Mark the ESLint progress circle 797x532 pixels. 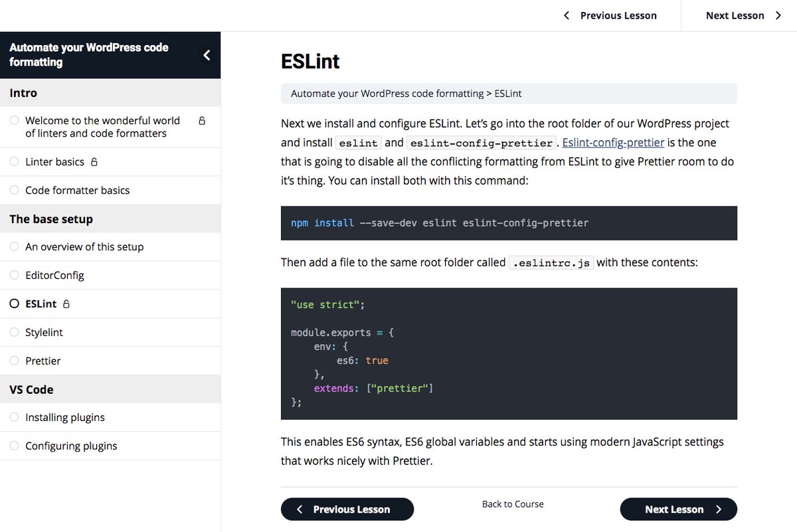point(15,304)
